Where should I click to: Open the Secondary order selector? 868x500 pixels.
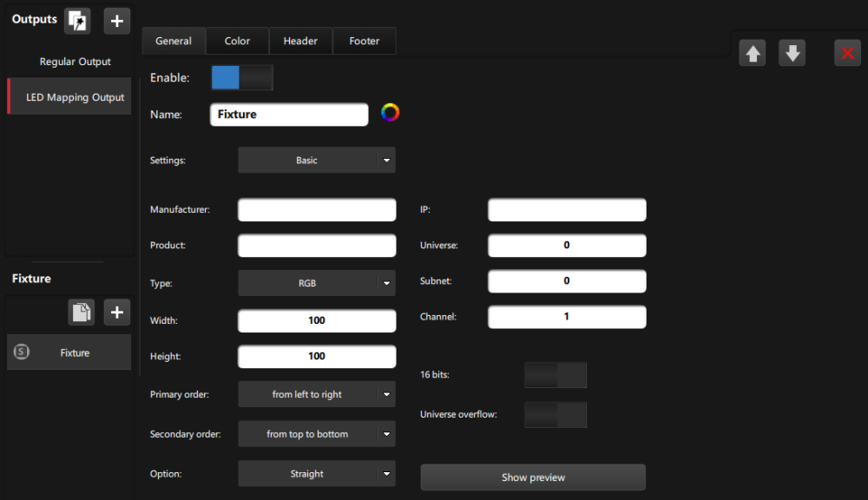coord(316,433)
